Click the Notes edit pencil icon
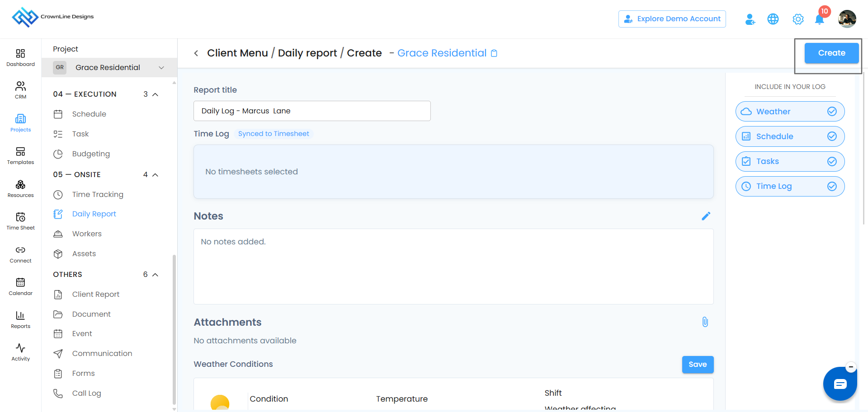868x412 pixels. (706, 216)
